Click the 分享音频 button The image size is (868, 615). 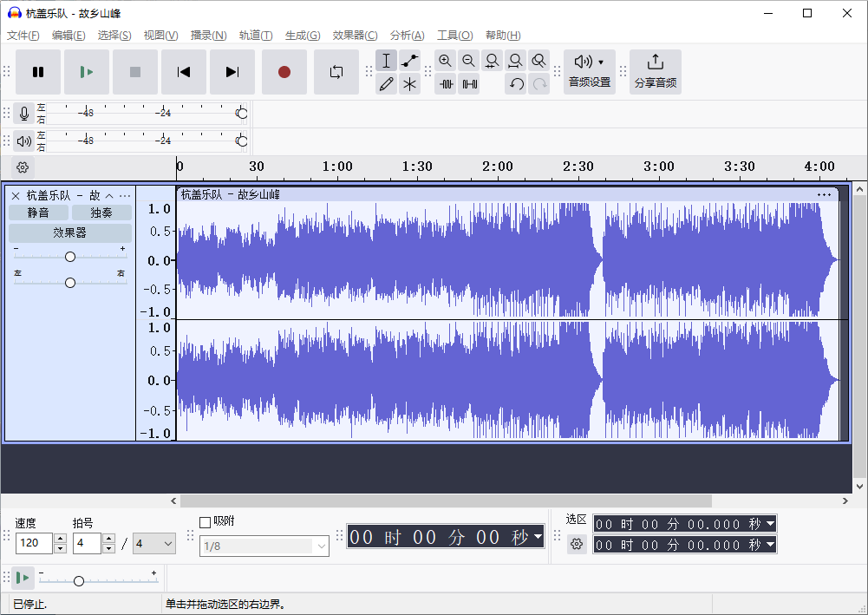(x=656, y=72)
